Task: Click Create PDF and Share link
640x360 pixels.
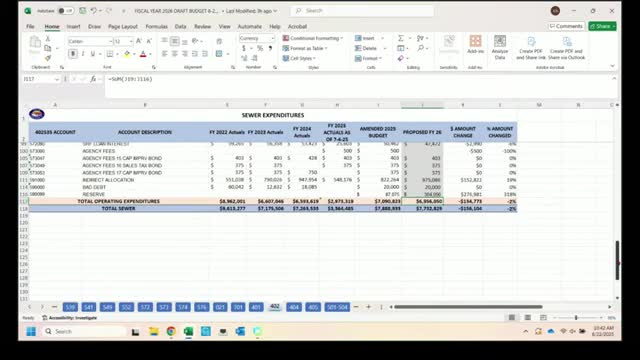Action: [x=531, y=48]
